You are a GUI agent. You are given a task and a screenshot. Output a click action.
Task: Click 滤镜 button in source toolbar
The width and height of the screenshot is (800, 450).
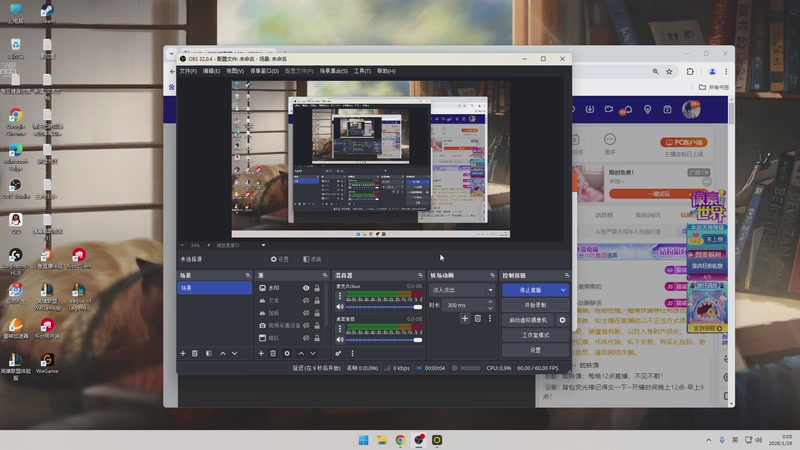[312, 259]
